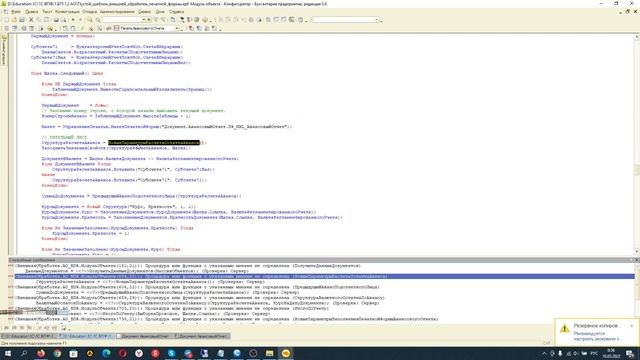Open the Администрирование menu

(118, 11)
